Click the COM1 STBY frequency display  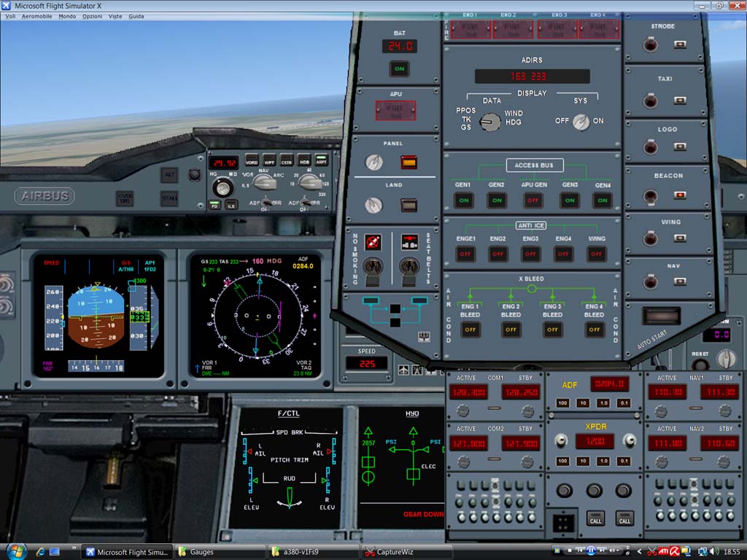(519, 392)
